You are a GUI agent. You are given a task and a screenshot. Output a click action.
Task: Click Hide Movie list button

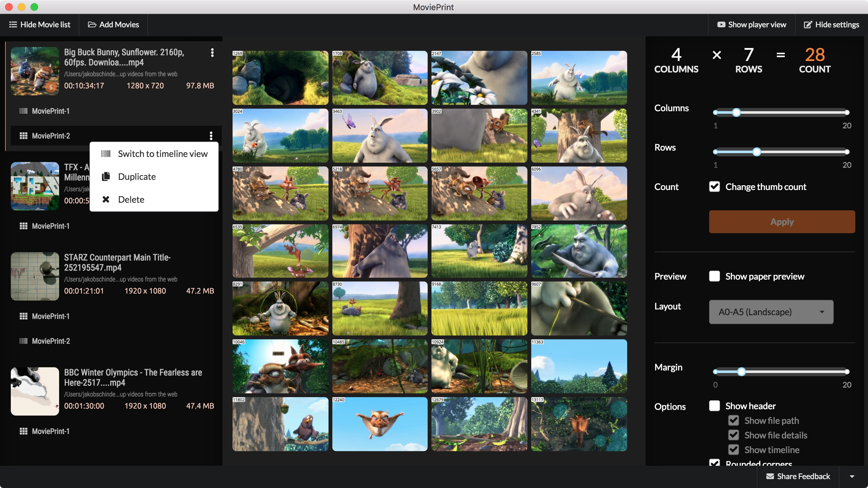[x=40, y=24]
